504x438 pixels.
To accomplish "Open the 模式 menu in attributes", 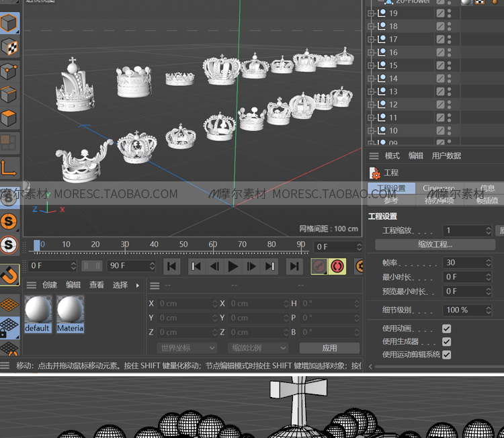I will pyautogui.click(x=392, y=156).
